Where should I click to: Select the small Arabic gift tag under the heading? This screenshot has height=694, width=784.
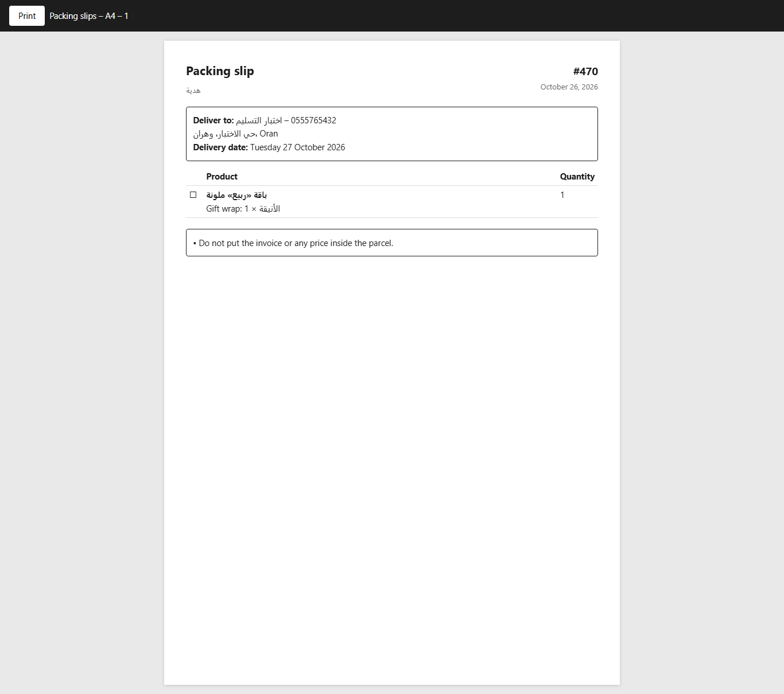[x=193, y=91]
